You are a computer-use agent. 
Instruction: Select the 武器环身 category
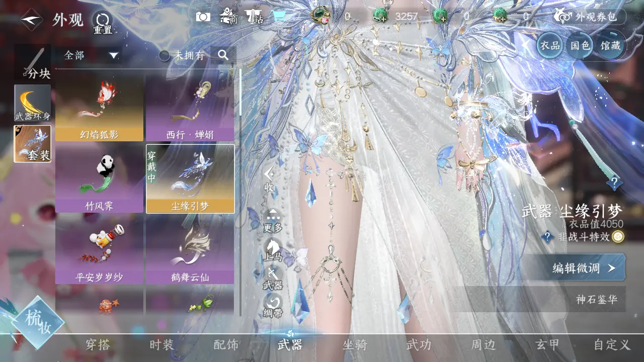coord(32,103)
